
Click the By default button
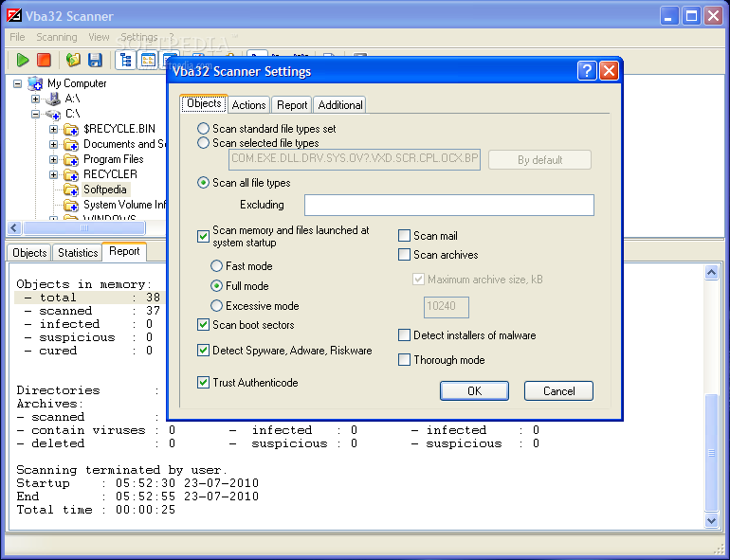tap(540, 160)
